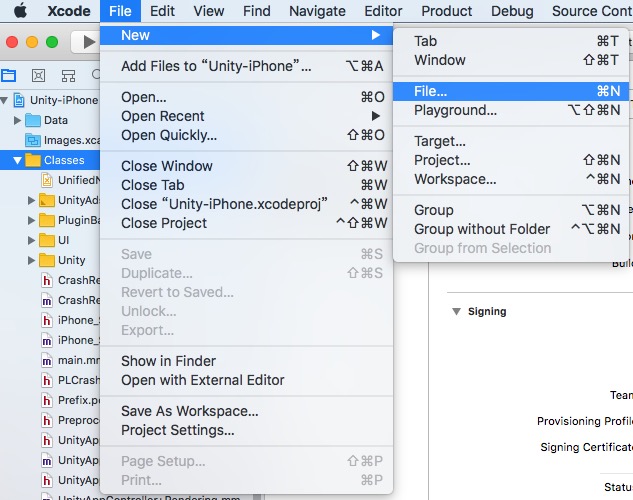Open the Debug menu
The width and height of the screenshot is (633, 500).
512,11
